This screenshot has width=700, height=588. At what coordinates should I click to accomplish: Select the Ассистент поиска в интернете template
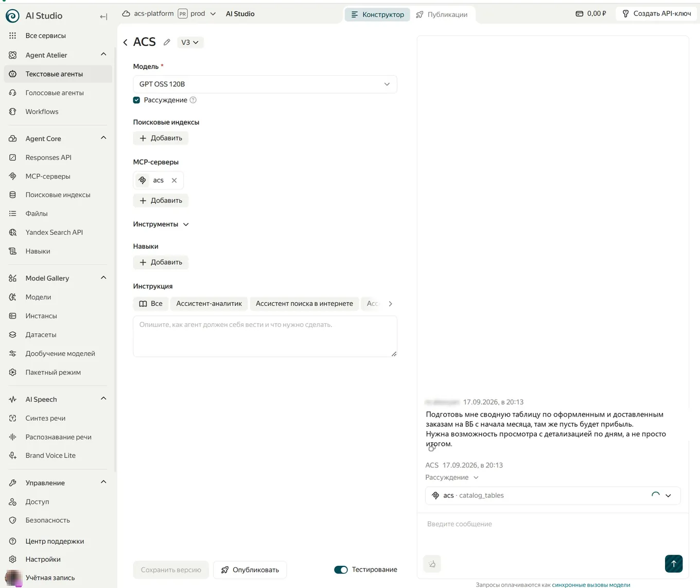304,304
